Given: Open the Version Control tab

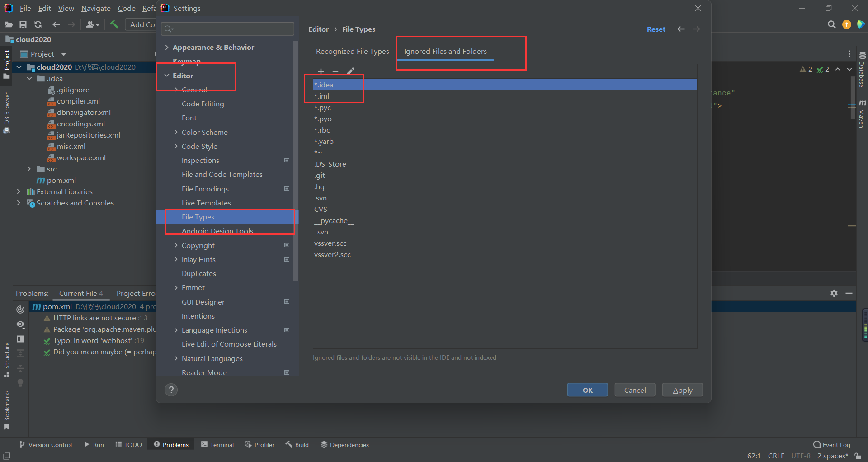Looking at the screenshot, I should (x=45, y=445).
